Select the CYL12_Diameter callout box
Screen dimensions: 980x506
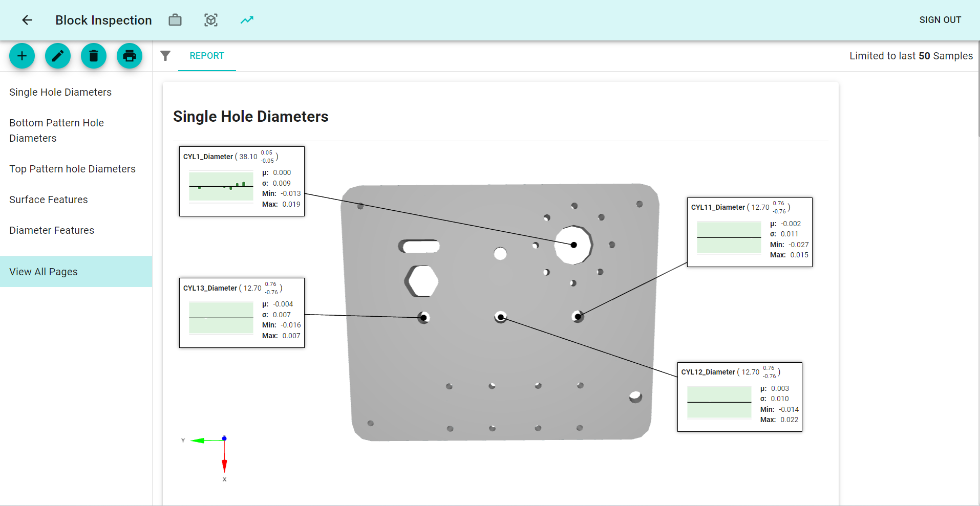739,397
